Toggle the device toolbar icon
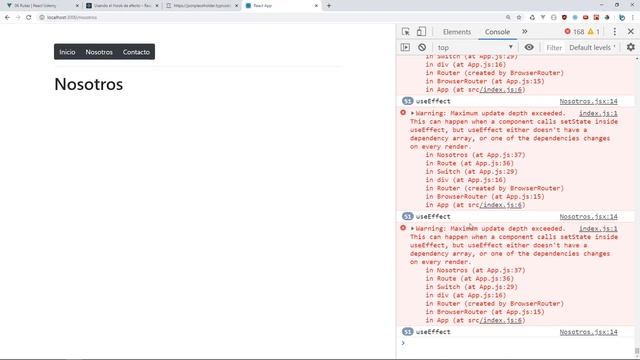 tap(421, 31)
